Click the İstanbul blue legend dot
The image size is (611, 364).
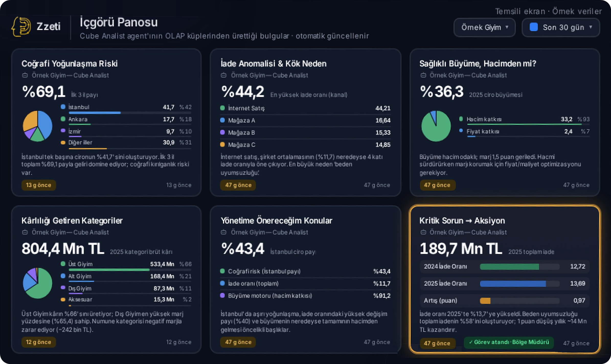point(63,107)
